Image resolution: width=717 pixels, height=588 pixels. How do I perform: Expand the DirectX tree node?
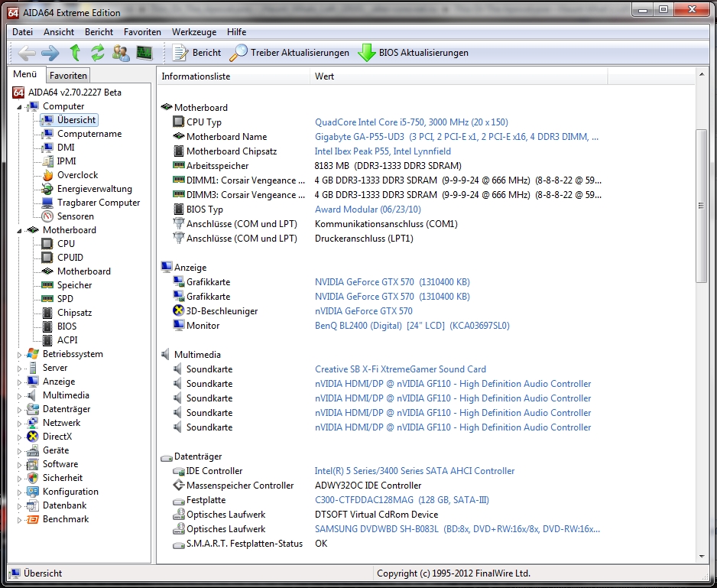click(x=19, y=437)
